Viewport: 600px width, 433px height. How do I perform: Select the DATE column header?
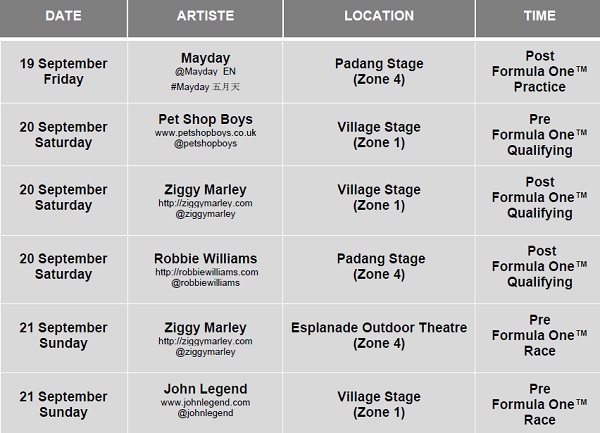pos(64,16)
